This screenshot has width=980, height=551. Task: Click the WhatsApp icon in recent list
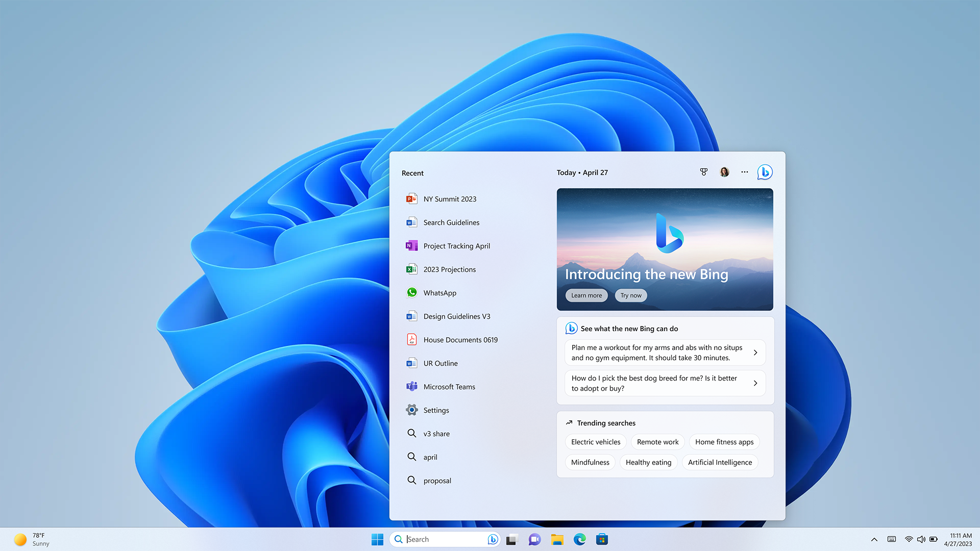pos(411,292)
